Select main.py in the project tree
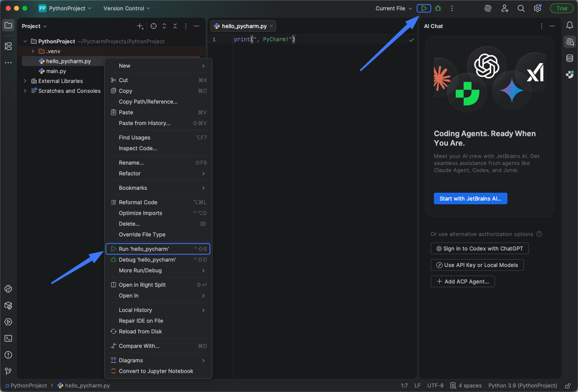Image resolution: width=578 pixels, height=392 pixels. point(56,71)
